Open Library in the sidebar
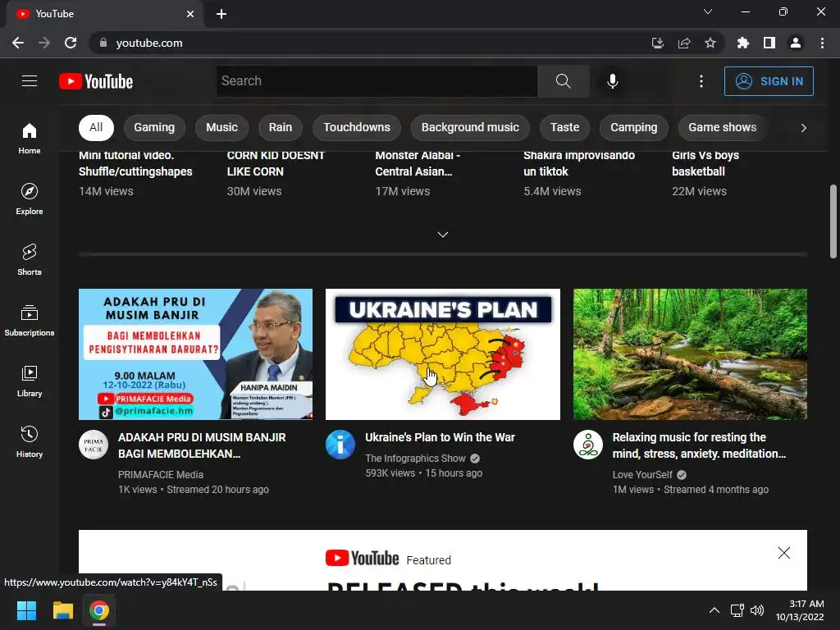 click(30, 381)
